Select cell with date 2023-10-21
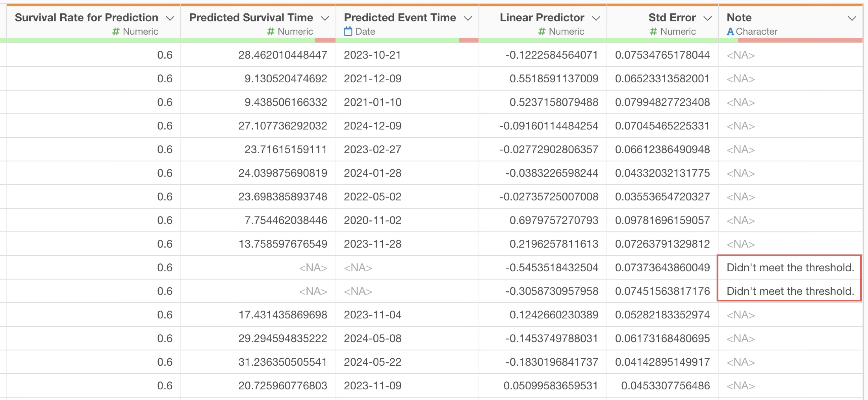The image size is (868, 400). (x=372, y=55)
